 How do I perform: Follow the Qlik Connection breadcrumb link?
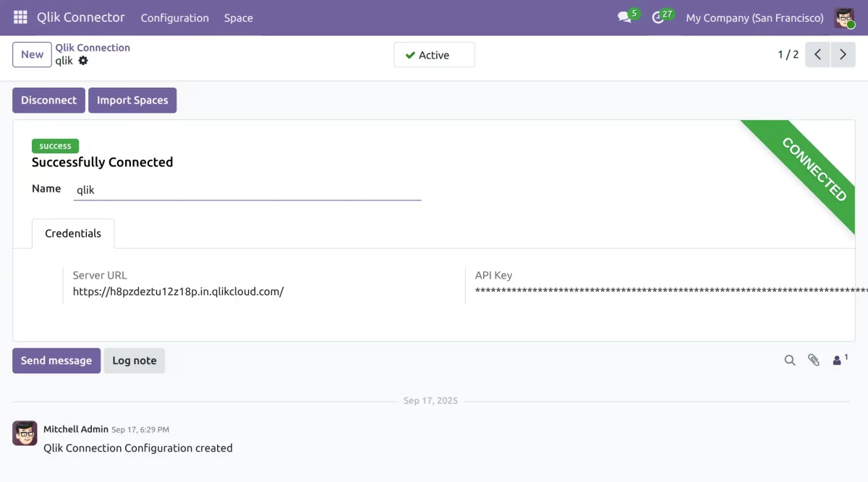click(x=93, y=48)
